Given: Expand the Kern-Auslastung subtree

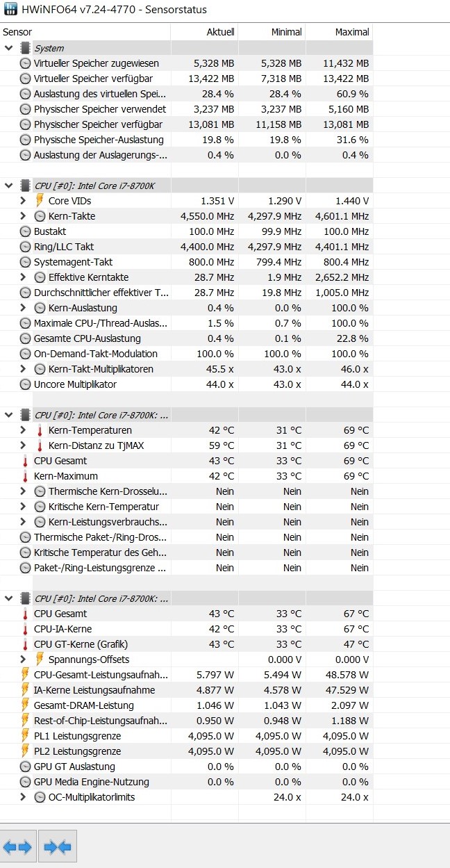Looking at the screenshot, I should (x=23, y=308).
